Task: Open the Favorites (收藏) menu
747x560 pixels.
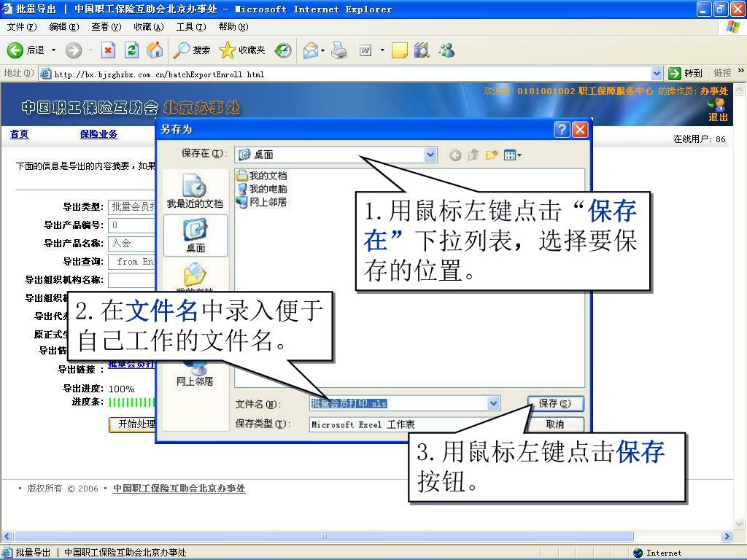Action: click(x=149, y=27)
